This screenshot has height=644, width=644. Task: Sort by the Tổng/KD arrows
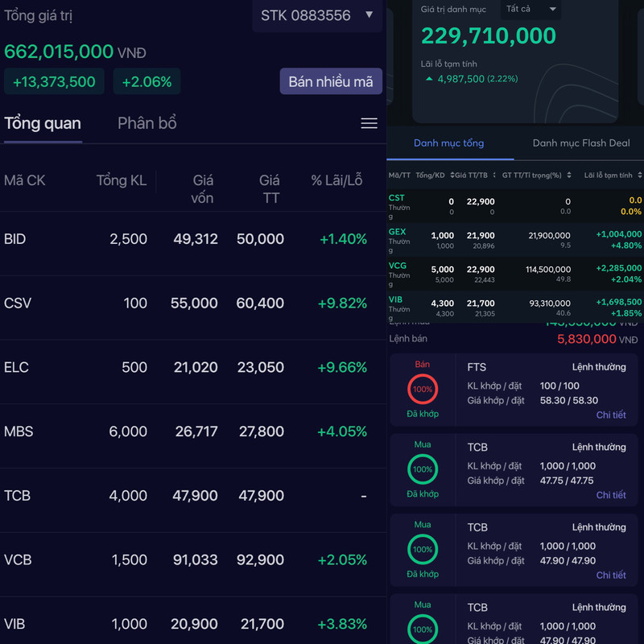tap(452, 175)
